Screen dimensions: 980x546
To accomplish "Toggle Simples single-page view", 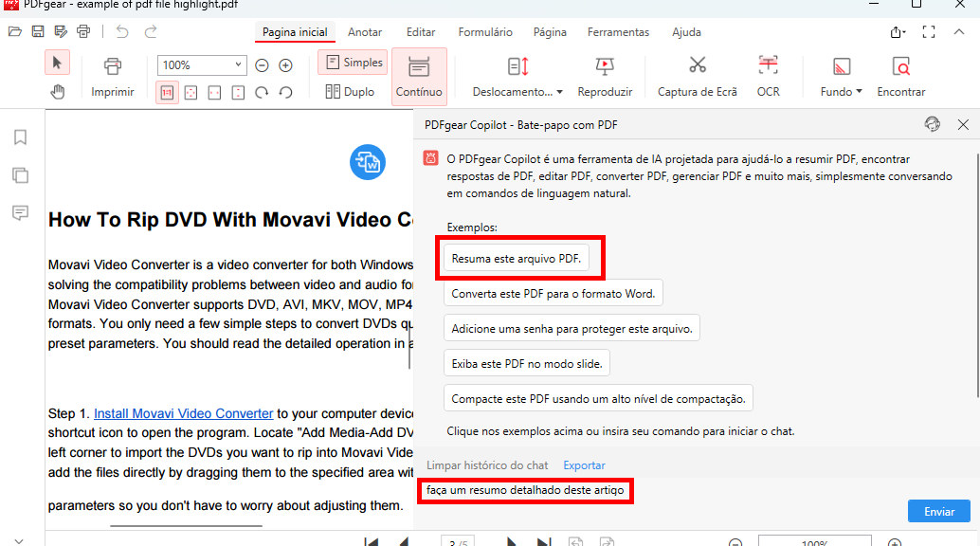I will click(x=354, y=62).
